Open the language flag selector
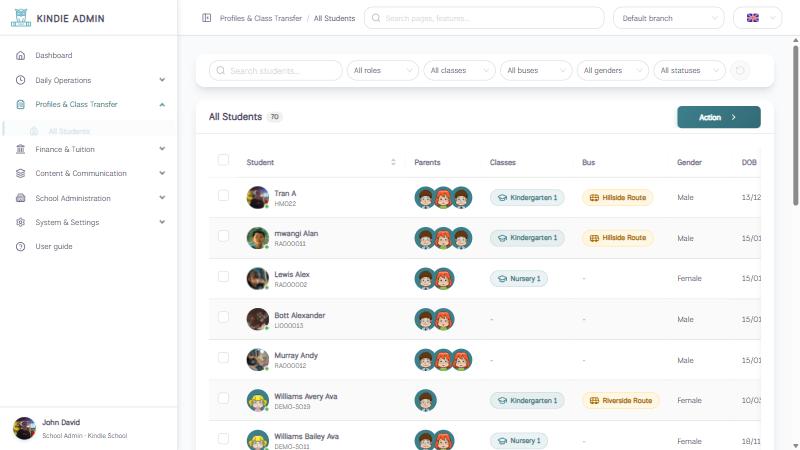 (x=757, y=18)
